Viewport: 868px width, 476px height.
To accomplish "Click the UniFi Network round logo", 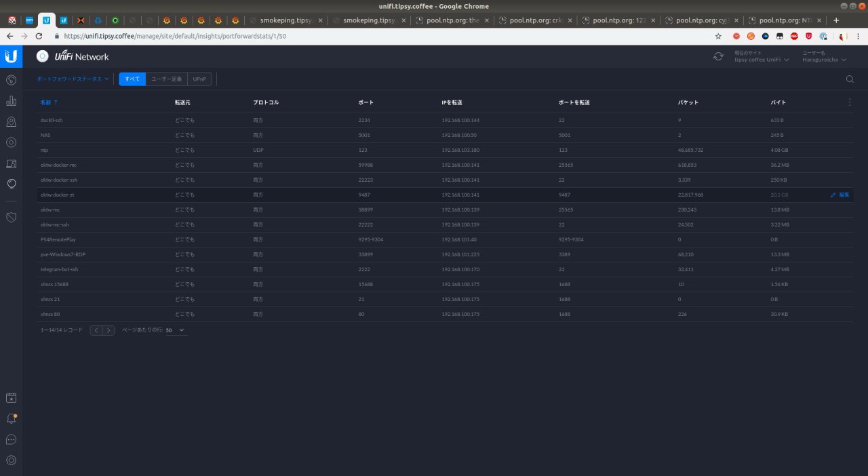I will coord(42,56).
